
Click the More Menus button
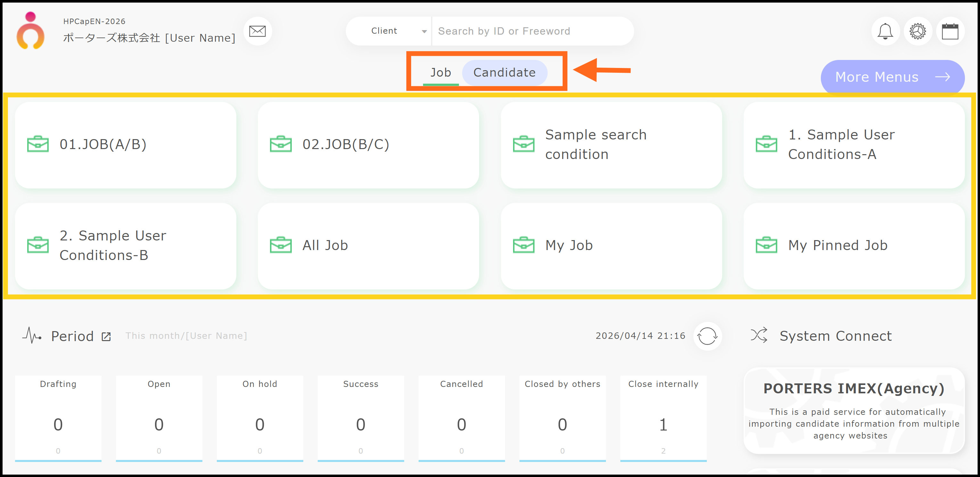coord(892,77)
